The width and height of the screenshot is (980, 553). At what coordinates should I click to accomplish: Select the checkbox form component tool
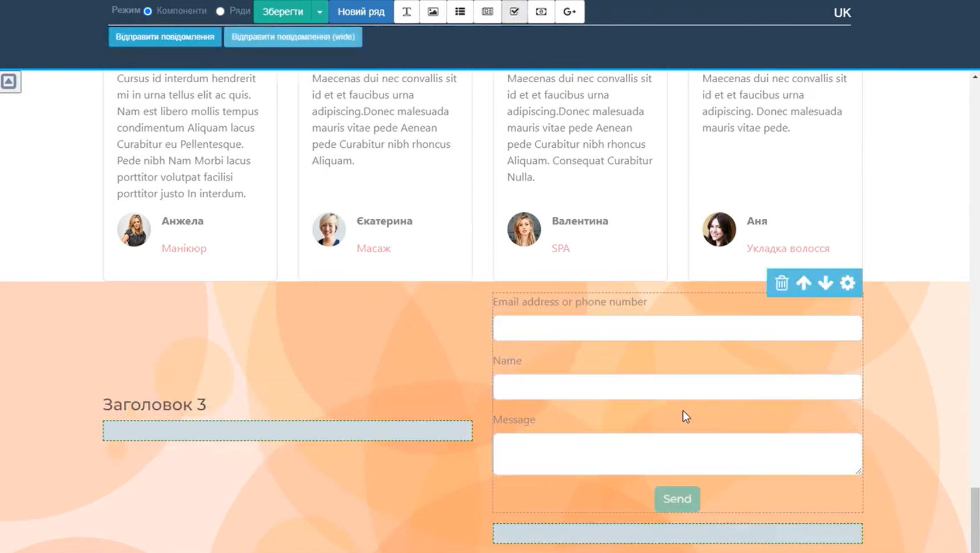point(514,11)
